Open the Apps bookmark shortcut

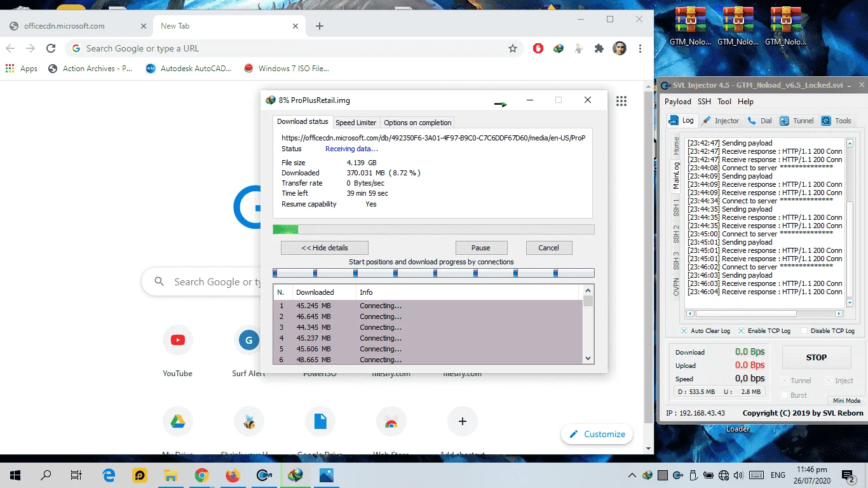[22, 69]
